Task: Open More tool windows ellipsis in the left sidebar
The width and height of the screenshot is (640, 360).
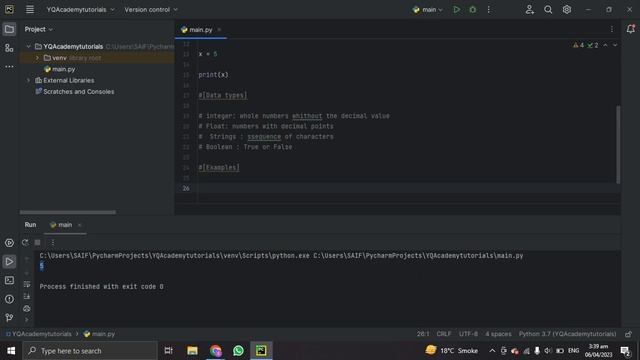Action: click(9, 67)
